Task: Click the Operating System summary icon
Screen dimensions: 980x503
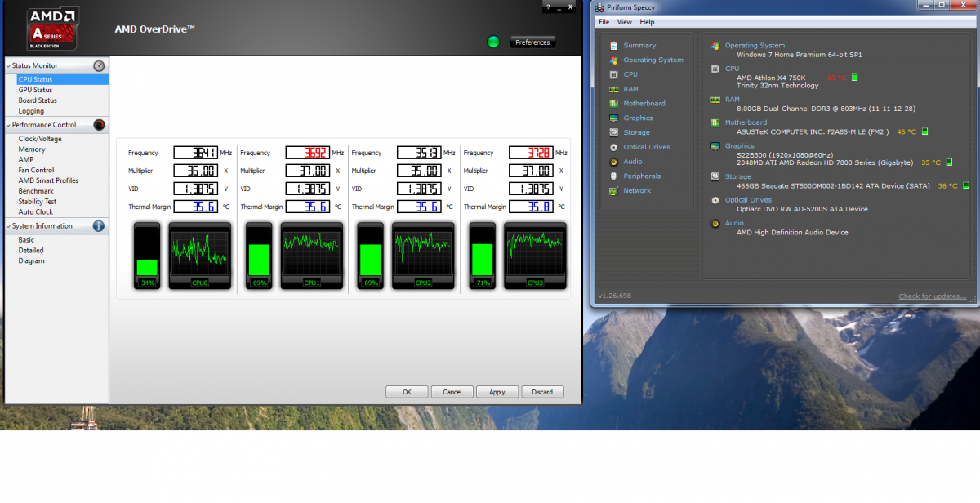Action: click(x=715, y=46)
